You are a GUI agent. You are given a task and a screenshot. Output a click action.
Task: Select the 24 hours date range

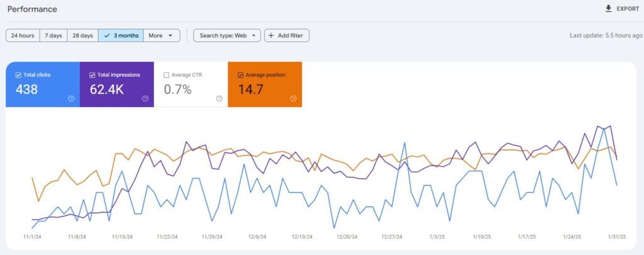click(23, 36)
